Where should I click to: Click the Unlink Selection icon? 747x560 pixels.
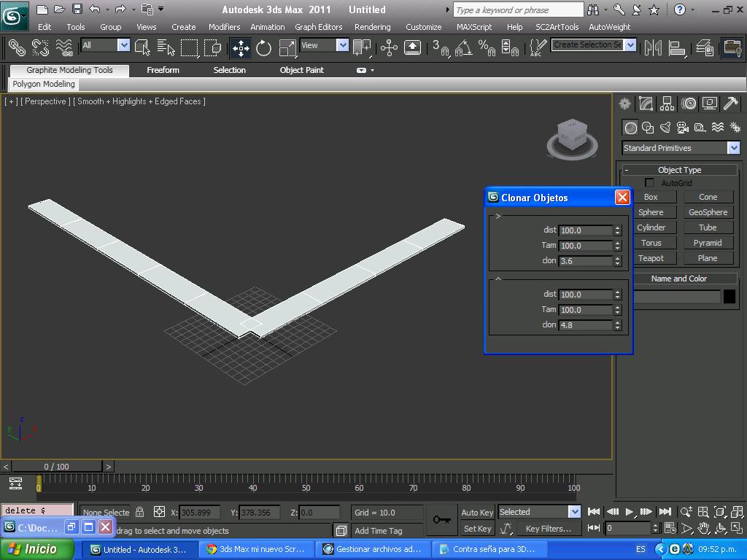coord(41,47)
